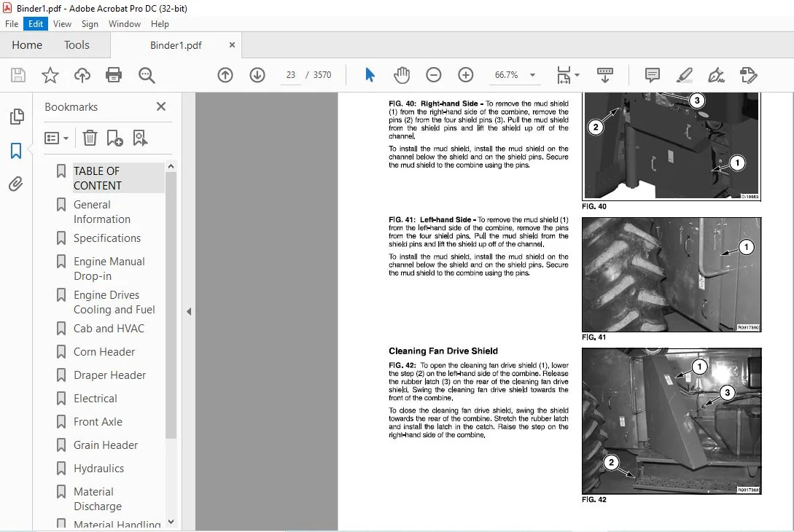Find the current bookmark icon
This screenshot has height=532, width=794.
tap(140, 138)
